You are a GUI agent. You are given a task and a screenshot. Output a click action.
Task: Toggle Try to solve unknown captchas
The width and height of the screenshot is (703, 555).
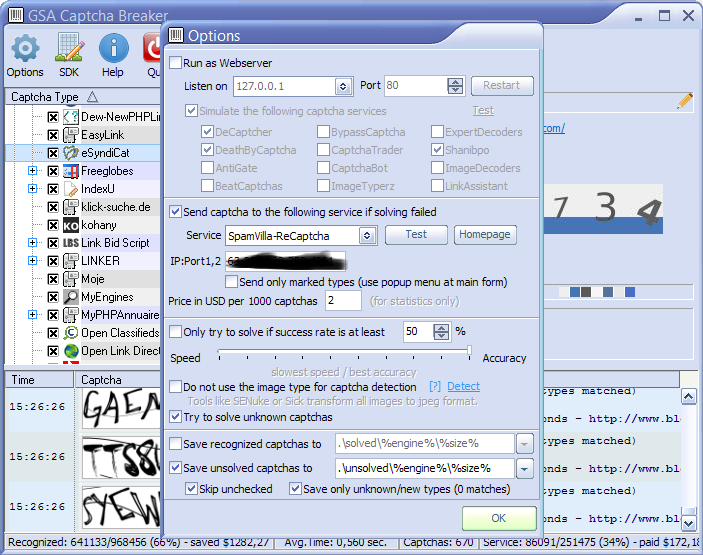(x=176, y=417)
